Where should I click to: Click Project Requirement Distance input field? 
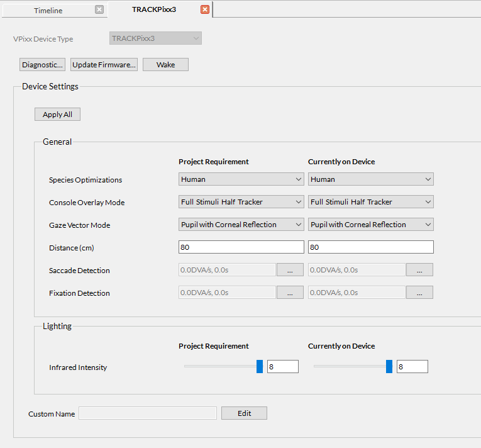(x=241, y=247)
